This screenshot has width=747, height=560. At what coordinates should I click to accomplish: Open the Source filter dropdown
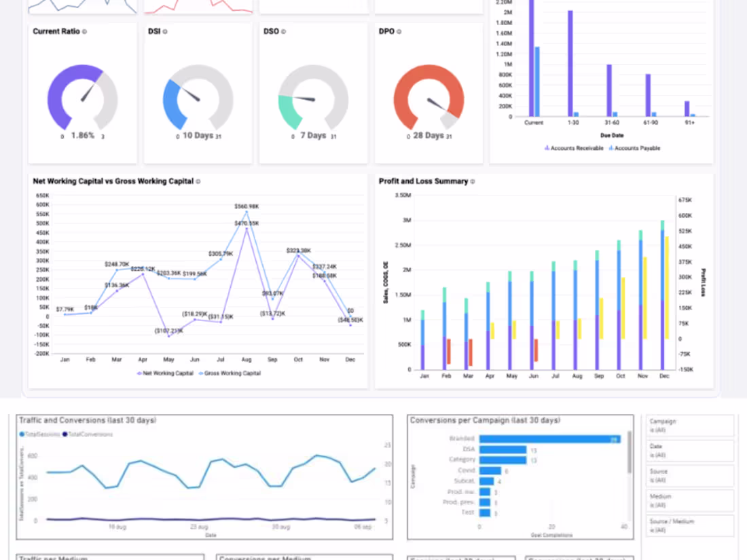pos(690,475)
